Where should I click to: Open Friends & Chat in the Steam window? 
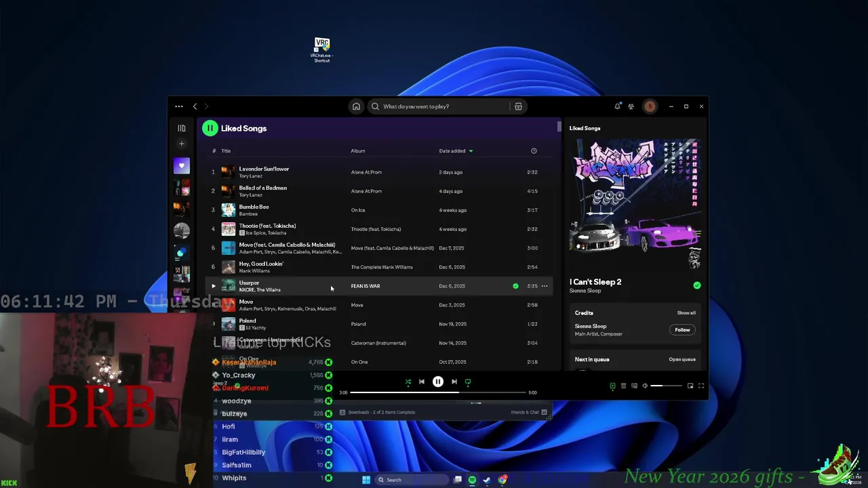pos(528,412)
